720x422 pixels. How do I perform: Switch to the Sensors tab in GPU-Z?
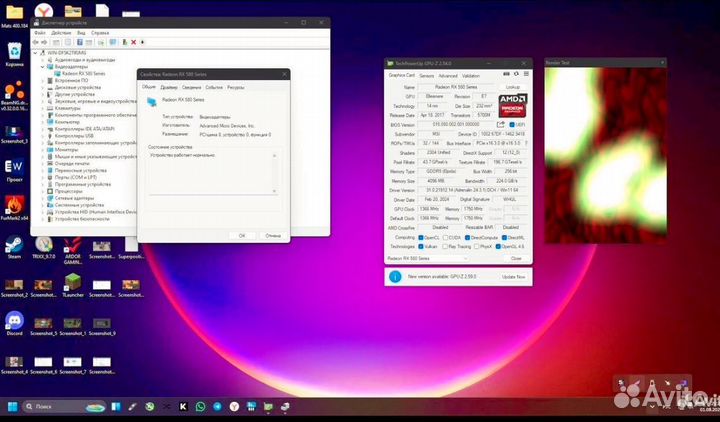(x=427, y=76)
